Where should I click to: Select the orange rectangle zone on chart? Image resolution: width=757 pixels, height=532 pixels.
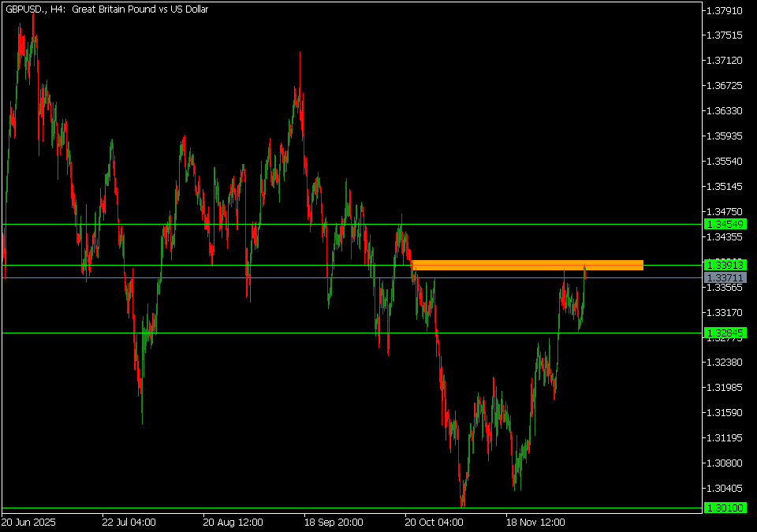click(527, 265)
